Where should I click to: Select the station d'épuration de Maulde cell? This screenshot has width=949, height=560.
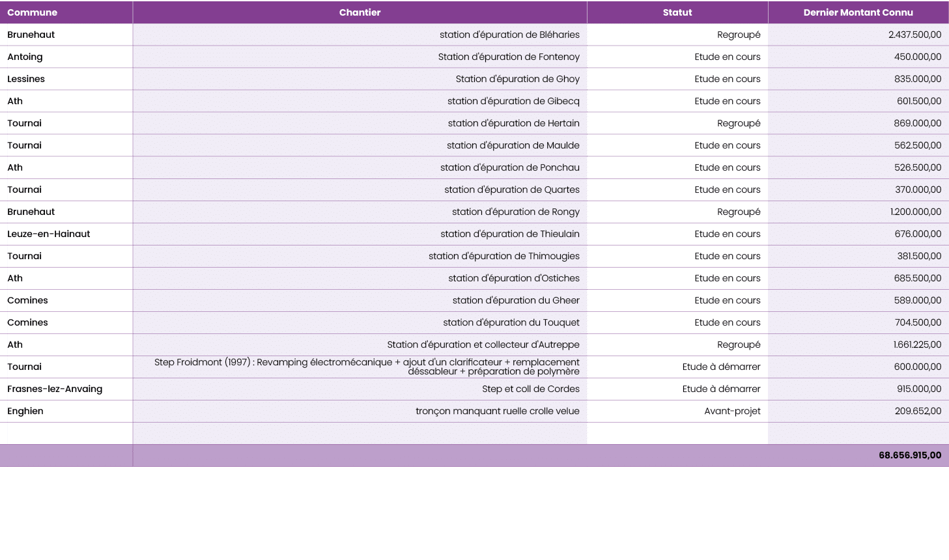(x=513, y=145)
